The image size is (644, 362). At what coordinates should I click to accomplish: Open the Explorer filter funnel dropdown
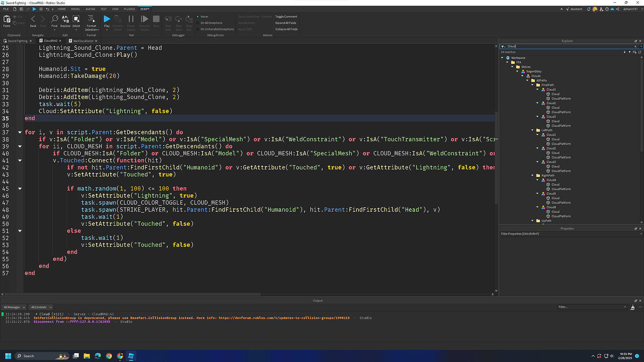(503, 47)
